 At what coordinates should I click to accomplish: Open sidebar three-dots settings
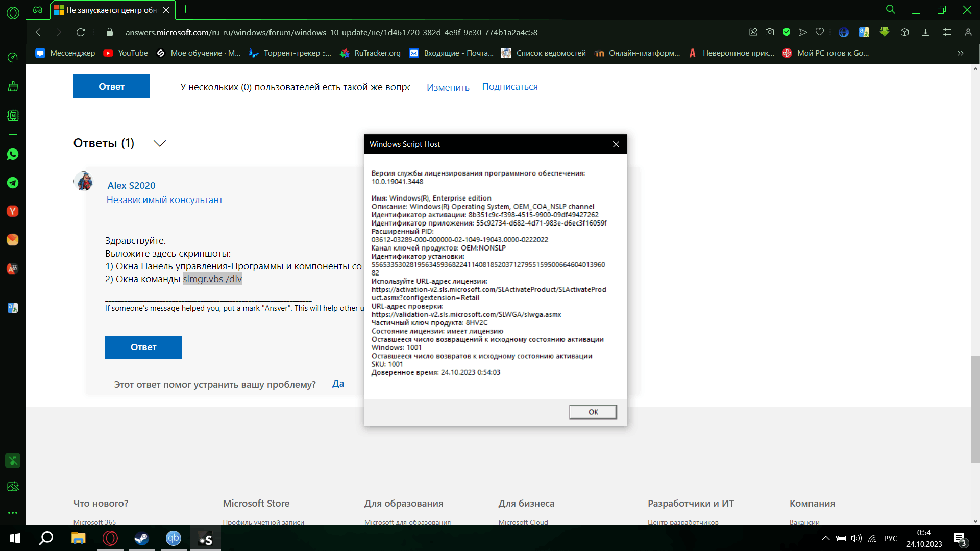(x=13, y=513)
